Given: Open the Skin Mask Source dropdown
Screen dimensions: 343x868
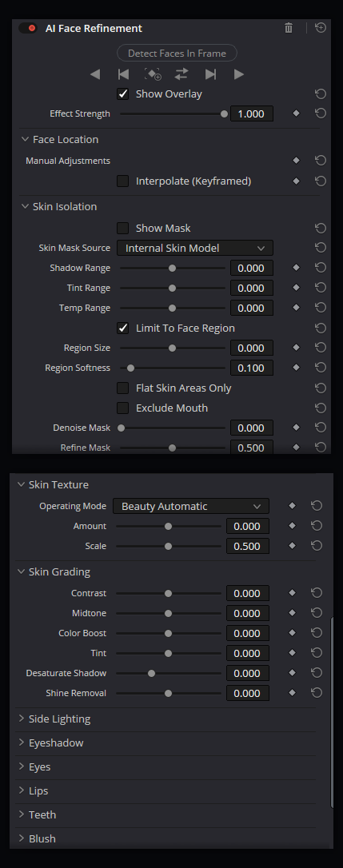Looking at the screenshot, I should tap(195, 248).
